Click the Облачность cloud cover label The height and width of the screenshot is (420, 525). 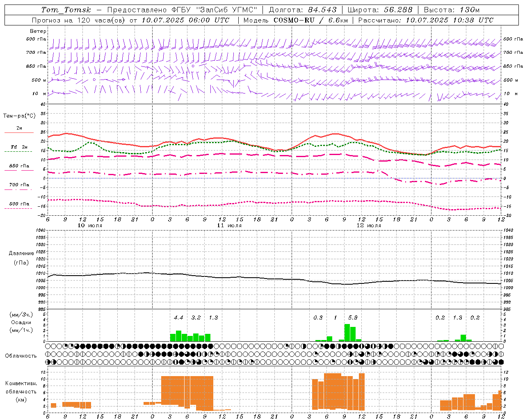(x=21, y=356)
